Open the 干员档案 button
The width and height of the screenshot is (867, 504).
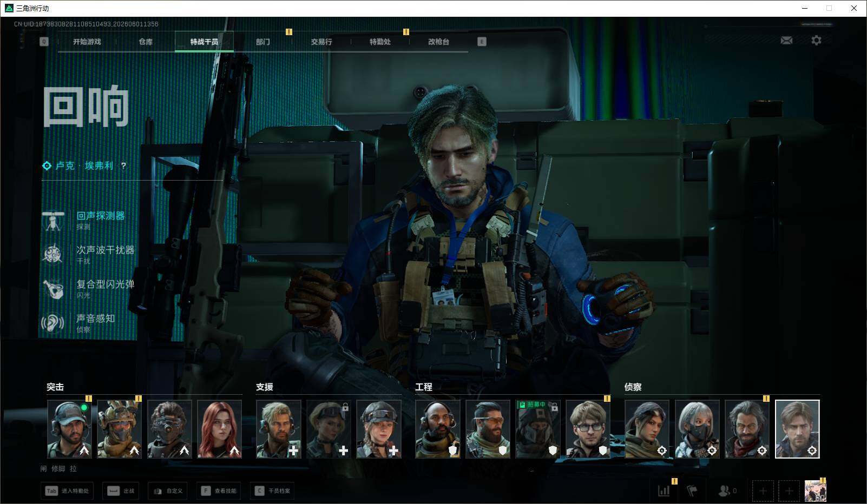[272, 491]
